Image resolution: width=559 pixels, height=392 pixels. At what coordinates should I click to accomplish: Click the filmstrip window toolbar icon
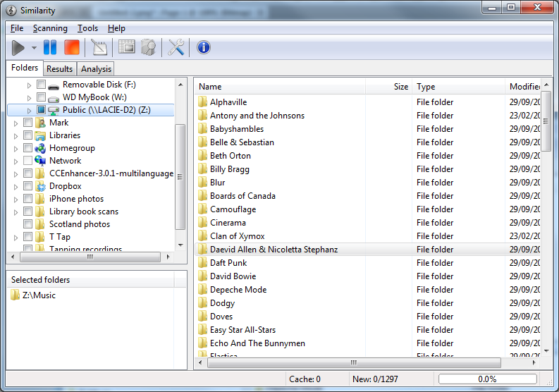point(126,47)
